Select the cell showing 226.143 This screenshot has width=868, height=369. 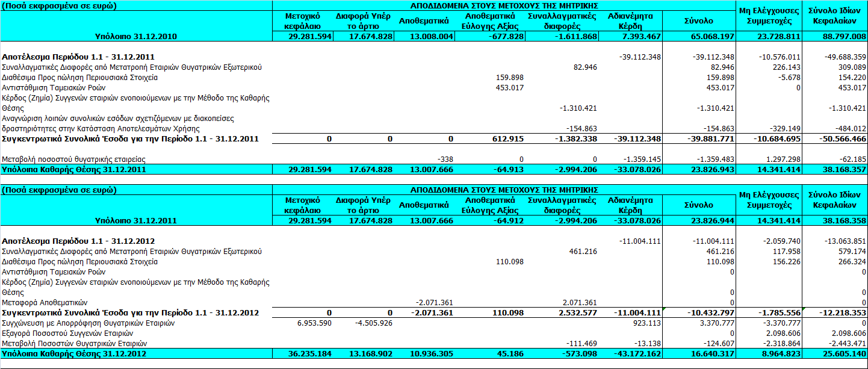786,67
